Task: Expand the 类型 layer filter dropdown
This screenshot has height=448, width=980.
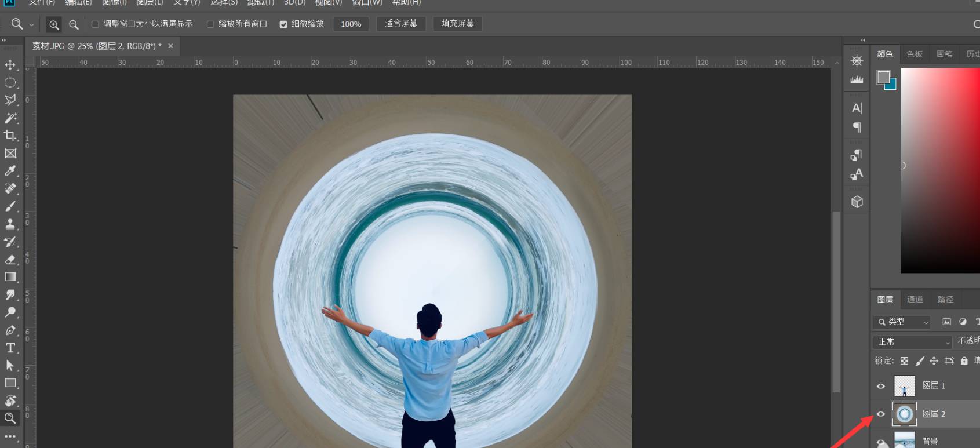Action: [x=902, y=322]
